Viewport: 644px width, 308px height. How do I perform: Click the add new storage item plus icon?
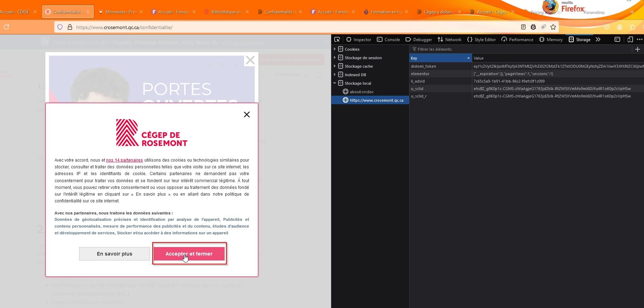coord(637,49)
